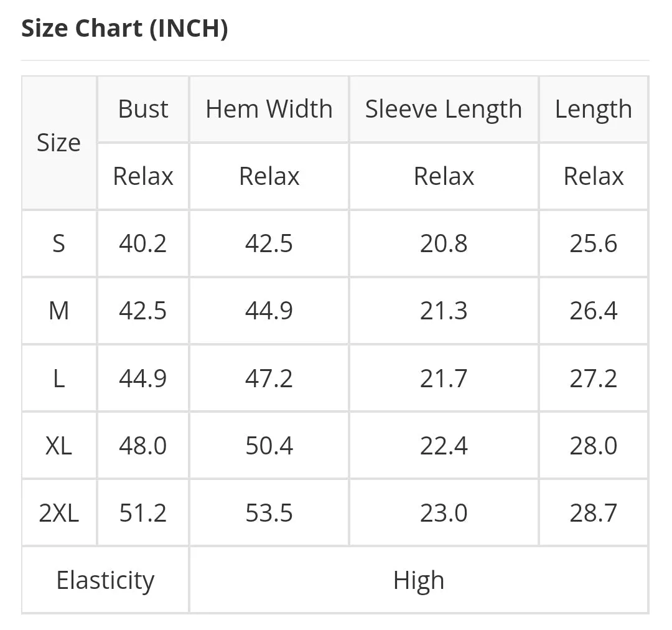Select the Bust column header
The height and width of the screenshot is (630, 672).
(143, 109)
